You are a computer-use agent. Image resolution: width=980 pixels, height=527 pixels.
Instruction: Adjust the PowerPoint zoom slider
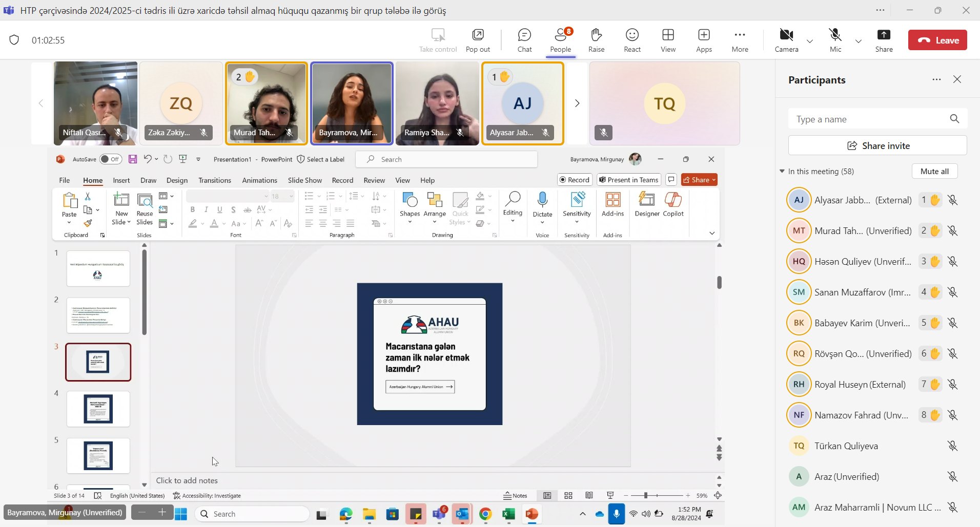tap(646, 495)
